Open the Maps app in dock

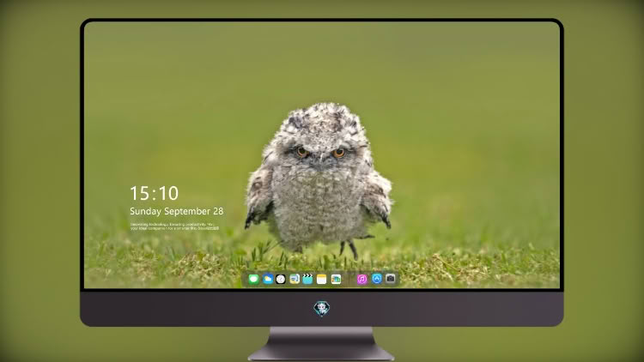click(294, 279)
